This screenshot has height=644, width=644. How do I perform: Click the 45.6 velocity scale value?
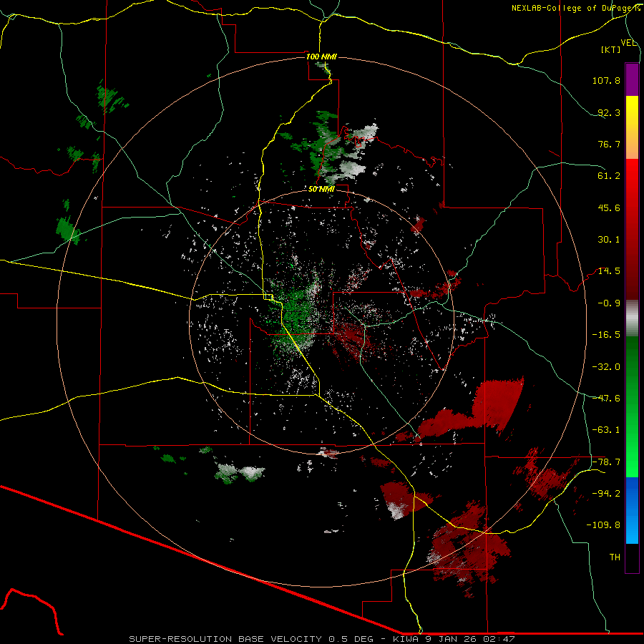(x=609, y=208)
